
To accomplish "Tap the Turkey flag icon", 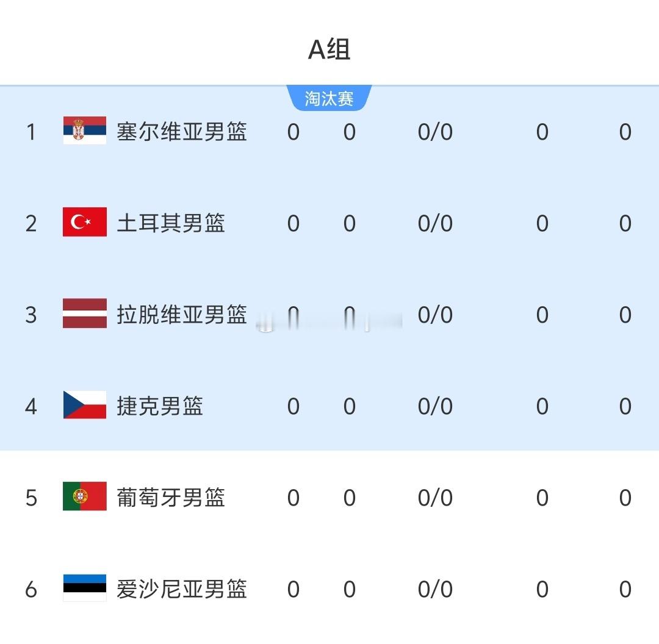I will (x=84, y=222).
